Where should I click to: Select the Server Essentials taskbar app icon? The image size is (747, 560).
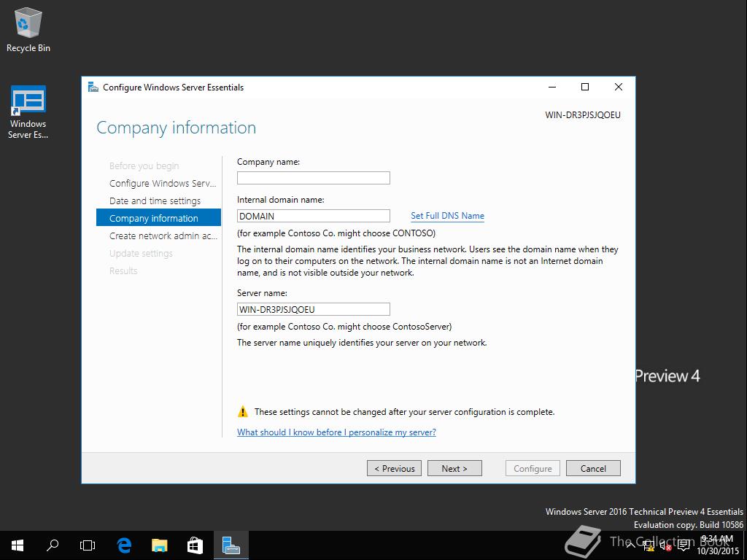pyautogui.click(x=231, y=545)
